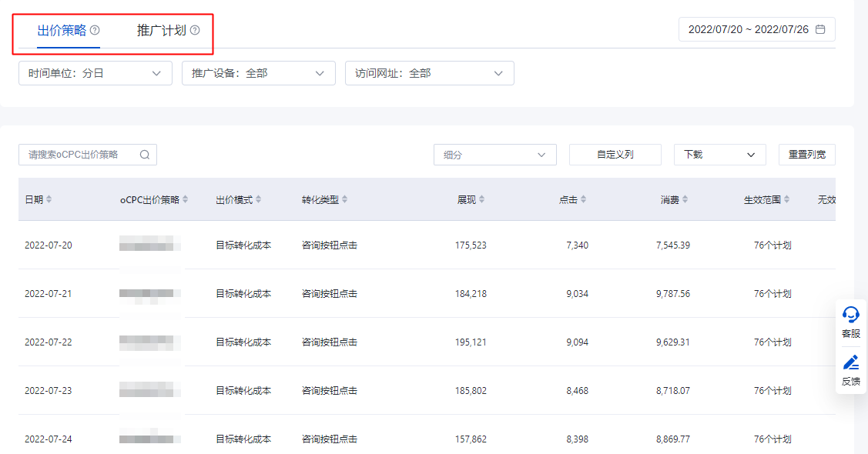Image resolution: width=868 pixels, height=454 pixels.
Task: Click the 自定义列 button
Action: 615,155
